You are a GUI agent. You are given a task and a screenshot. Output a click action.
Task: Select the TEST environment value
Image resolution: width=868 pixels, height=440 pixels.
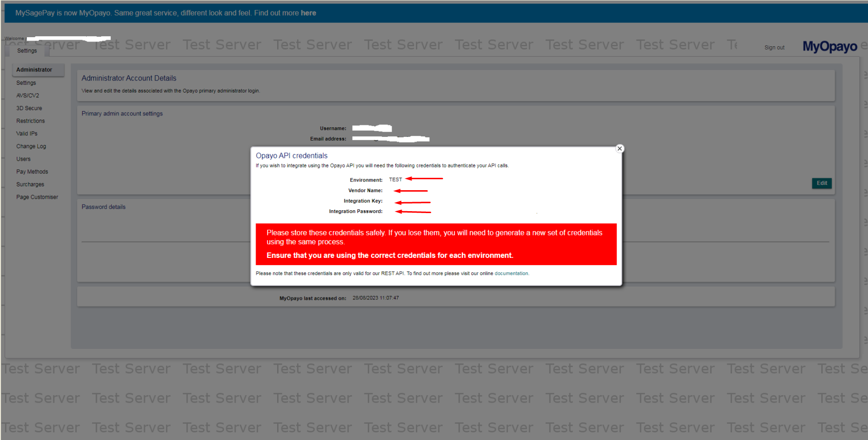click(395, 180)
